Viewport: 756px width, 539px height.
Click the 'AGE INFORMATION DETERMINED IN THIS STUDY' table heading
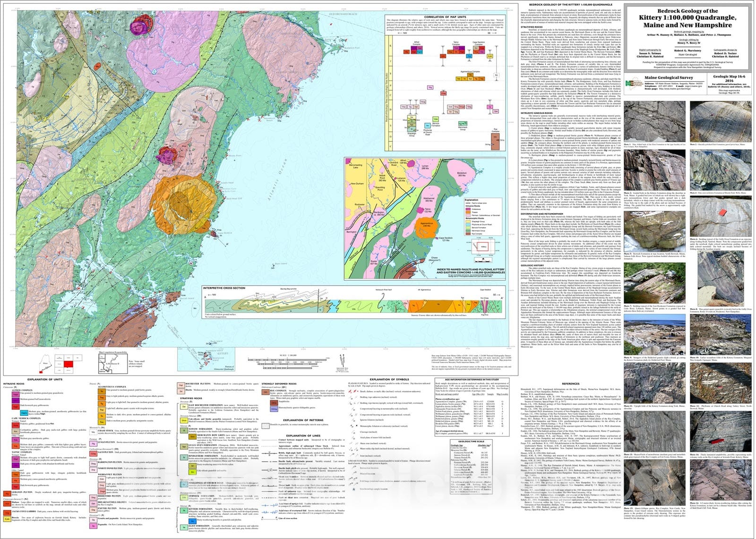pyautogui.click(x=472, y=379)
